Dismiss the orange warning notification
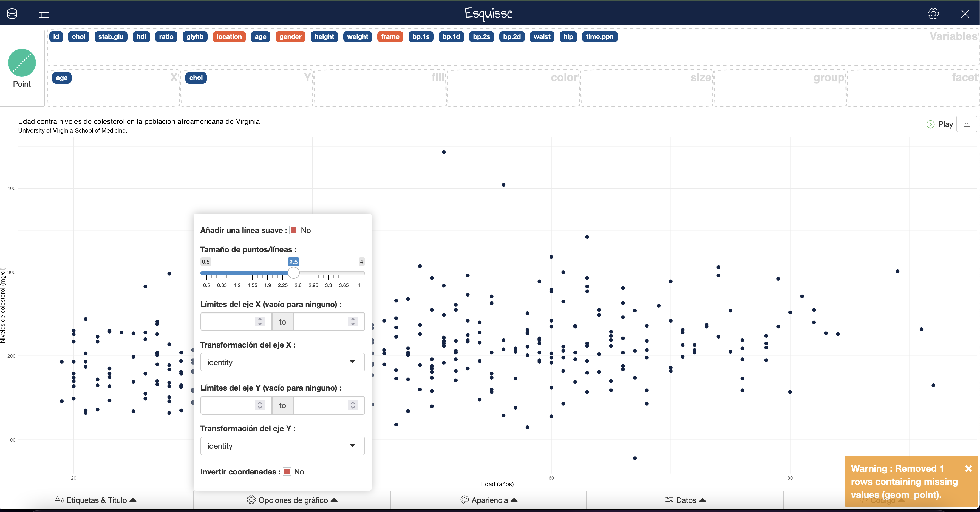This screenshot has width=980, height=512. 968,469
